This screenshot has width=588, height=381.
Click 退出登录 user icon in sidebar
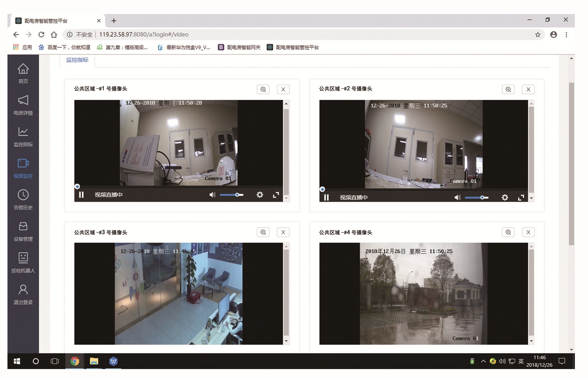[x=23, y=290]
